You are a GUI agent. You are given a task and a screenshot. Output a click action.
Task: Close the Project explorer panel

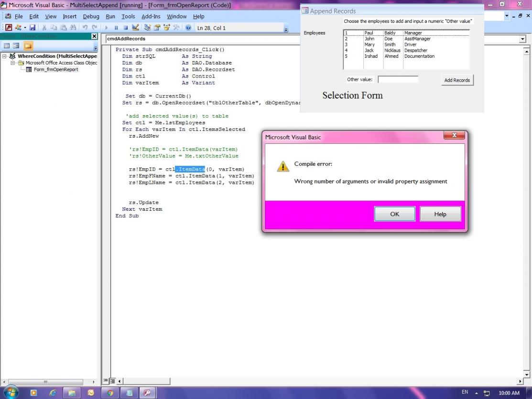point(94,36)
